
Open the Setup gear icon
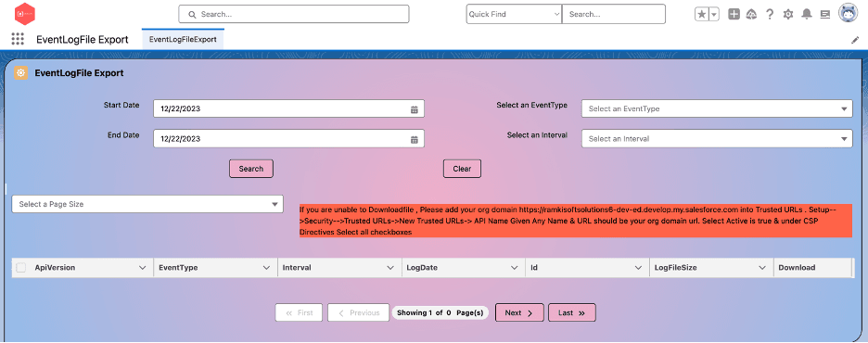(787, 15)
